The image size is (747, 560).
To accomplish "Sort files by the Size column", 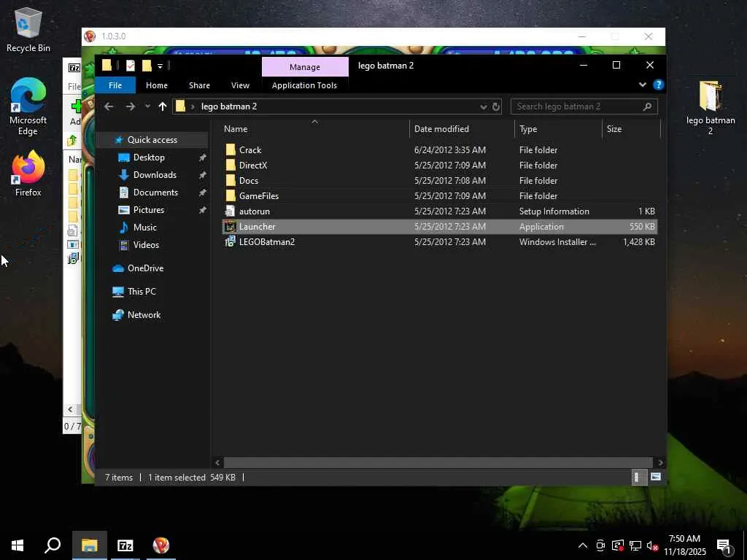I will pyautogui.click(x=631, y=129).
